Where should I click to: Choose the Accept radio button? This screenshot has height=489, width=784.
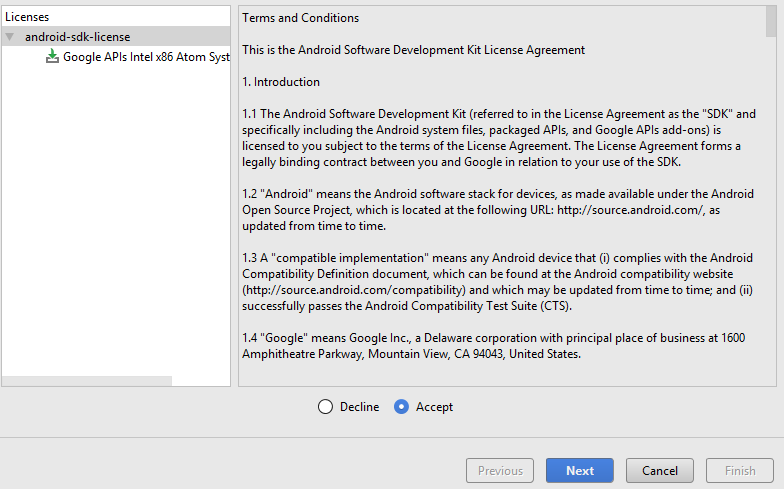[x=402, y=407]
